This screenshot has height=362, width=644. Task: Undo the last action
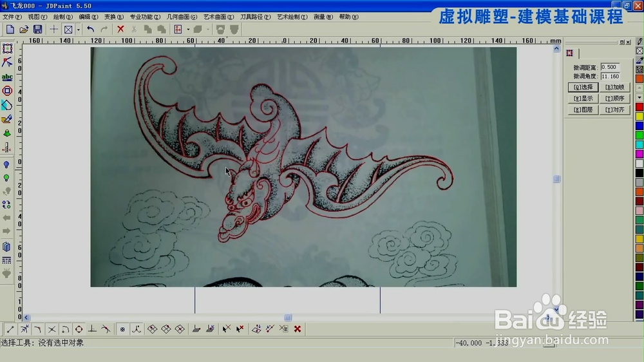90,30
